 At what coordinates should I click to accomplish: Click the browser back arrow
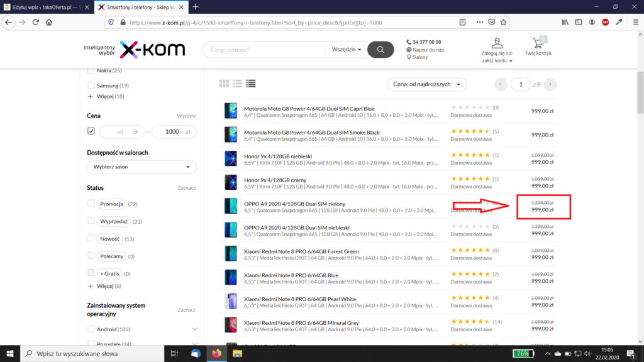tap(9, 22)
